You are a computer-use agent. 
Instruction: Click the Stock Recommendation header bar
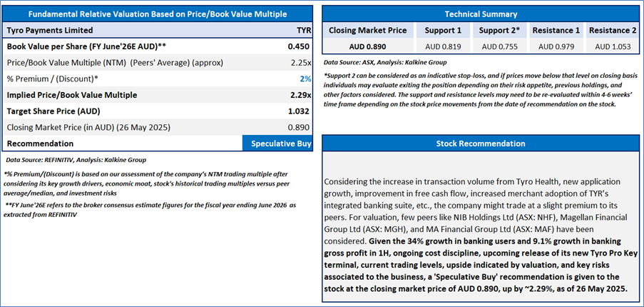pos(481,144)
